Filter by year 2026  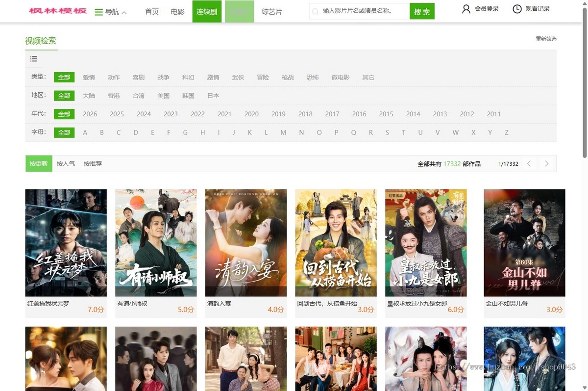[x=90, y=114]
